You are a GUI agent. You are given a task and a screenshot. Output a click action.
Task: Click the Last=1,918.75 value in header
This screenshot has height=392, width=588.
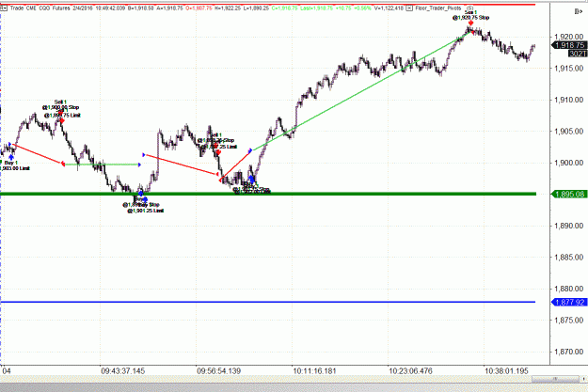316,8
